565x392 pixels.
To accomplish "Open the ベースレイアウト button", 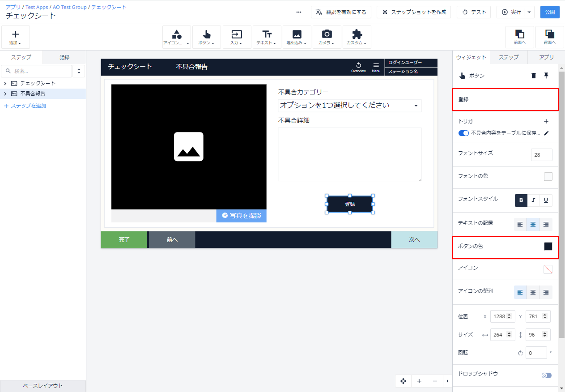I will pyautogui.click(x=43, y=386).
